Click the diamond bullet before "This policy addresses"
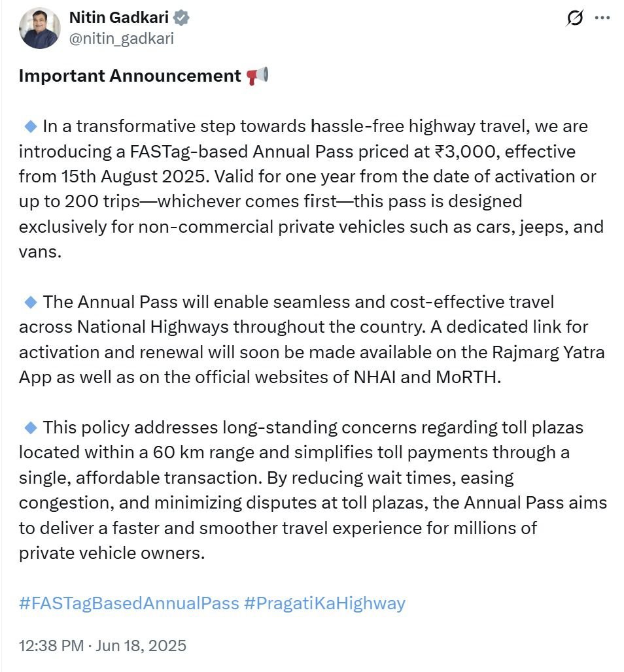The image size is (624, 672). coord(30,427)
